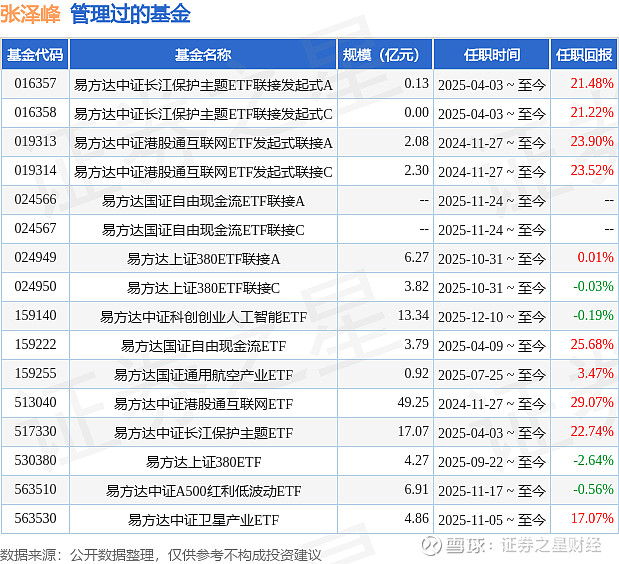The width and height of the screenshot is (619, 564).
Task: Click the 17.07% return for fund 563530
Action: coord(592,519)
